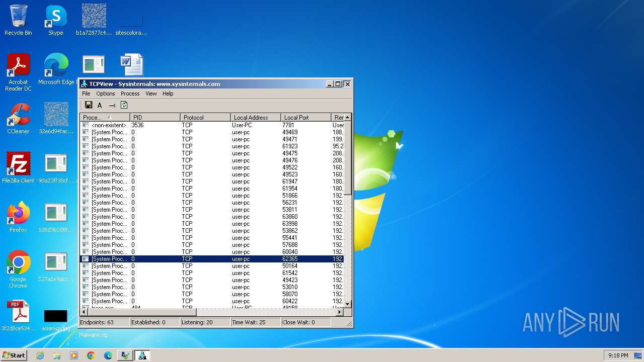Click the highlighted row with port 62365
Image resolution: width=644 pixels, height=362 pixels.
tap(212, 259)
